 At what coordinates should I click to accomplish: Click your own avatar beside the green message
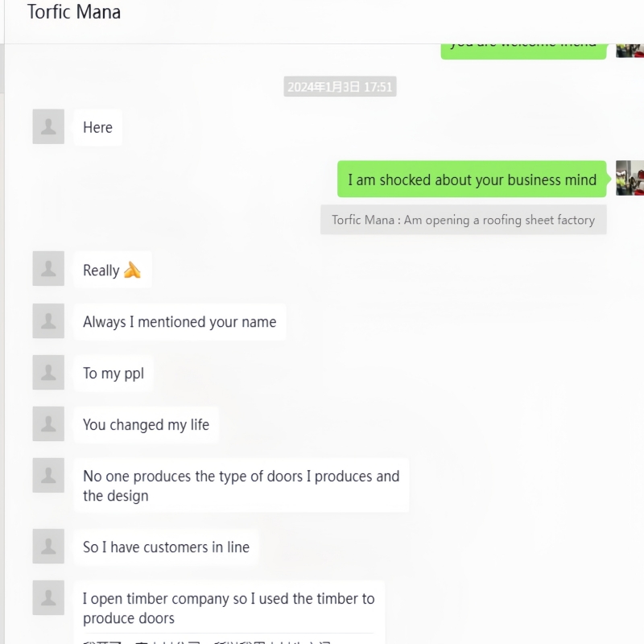[x=630, y=178]
